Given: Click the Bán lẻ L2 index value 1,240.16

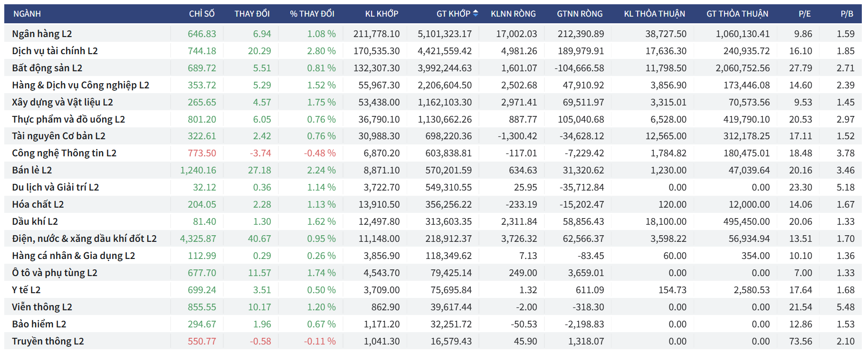Looking at the screenshot, I should point(198,170).
